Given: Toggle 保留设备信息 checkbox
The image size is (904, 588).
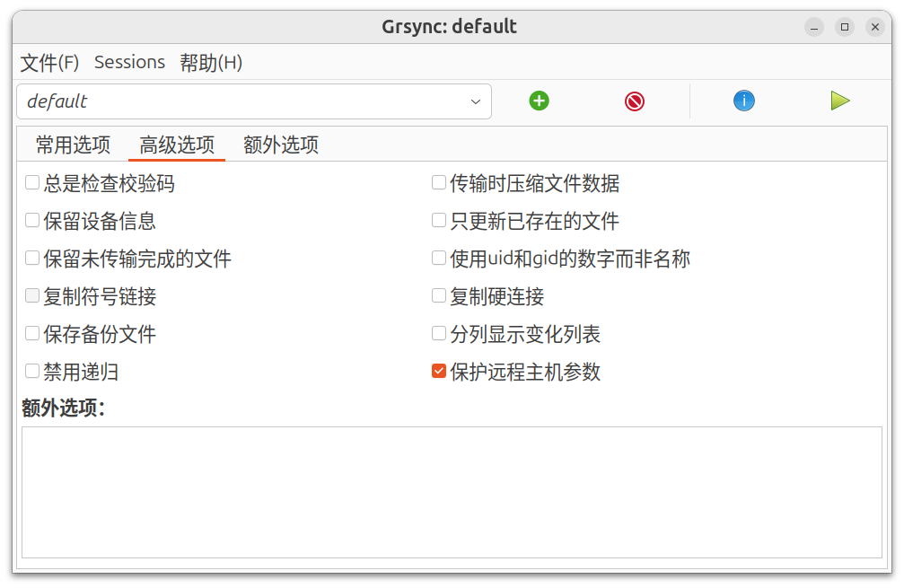Looking at the screenshot, I should [32, 220].
